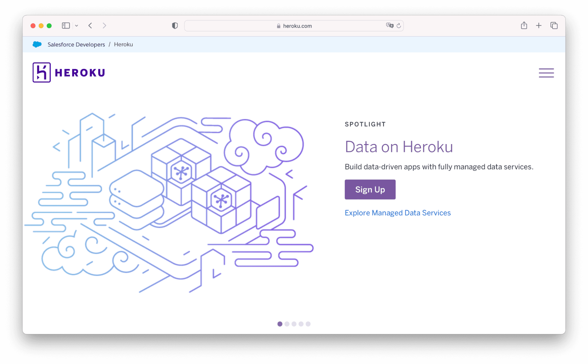The height and width of the screenshot is (364, 588).
Task: Select the third carousel dot
Action: click(294, 324)
